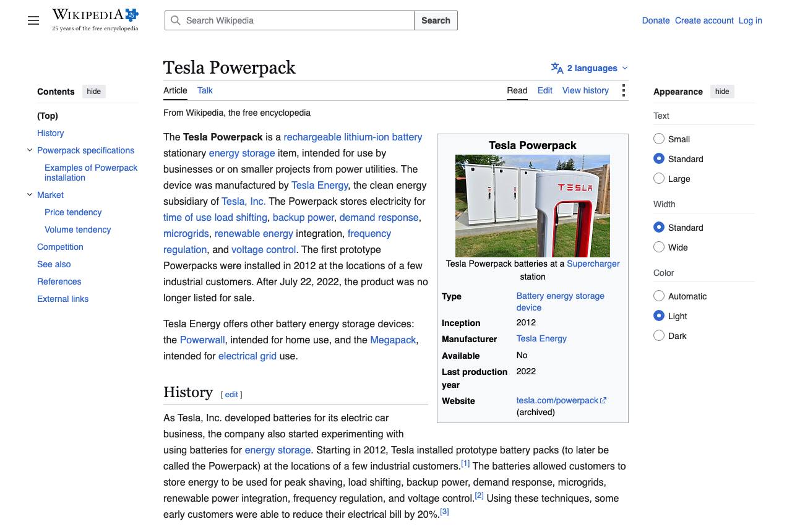
Task: Open the electrical grid link
Action: [x=247, y=356]
